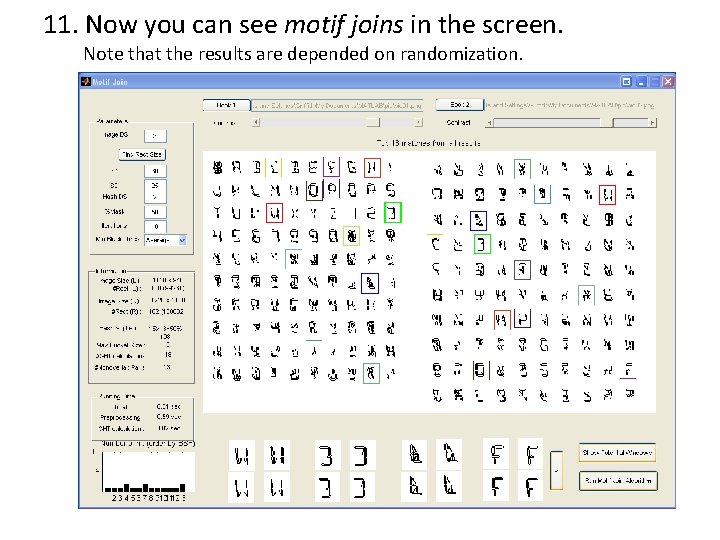This screenshot has width=720, height=540.
Task: Click the right arrow of Book 1's contrast slider
Action: tap(418, 122)
